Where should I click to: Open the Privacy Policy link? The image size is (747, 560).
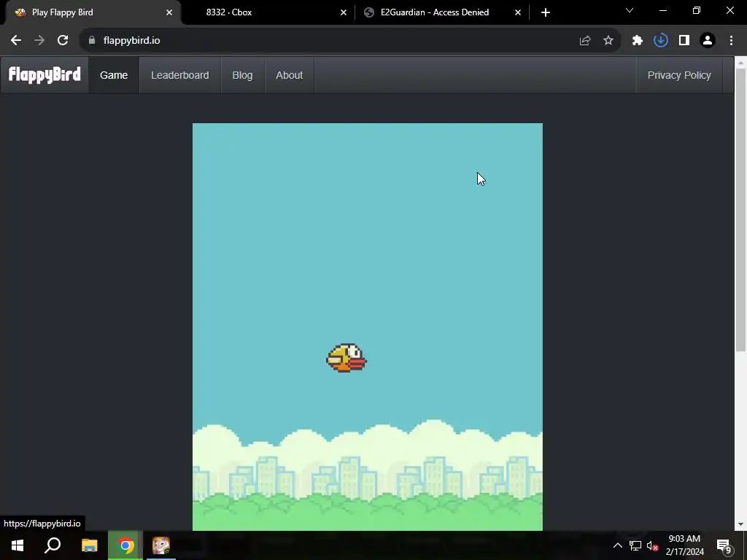679,75
